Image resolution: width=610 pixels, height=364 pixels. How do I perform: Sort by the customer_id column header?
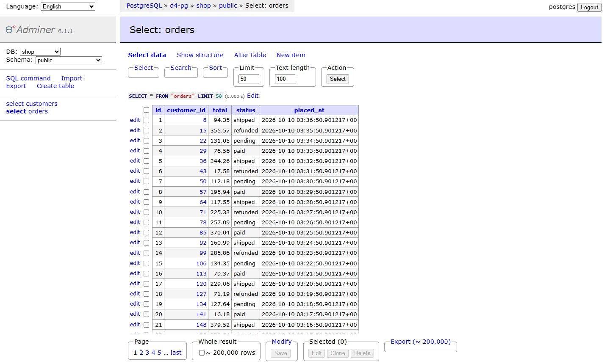click(186, 110)
